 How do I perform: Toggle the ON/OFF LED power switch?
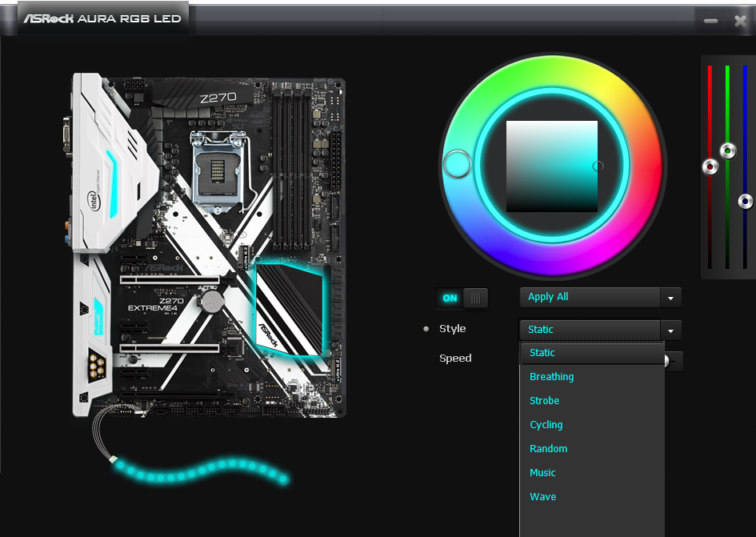coord(462,299)
